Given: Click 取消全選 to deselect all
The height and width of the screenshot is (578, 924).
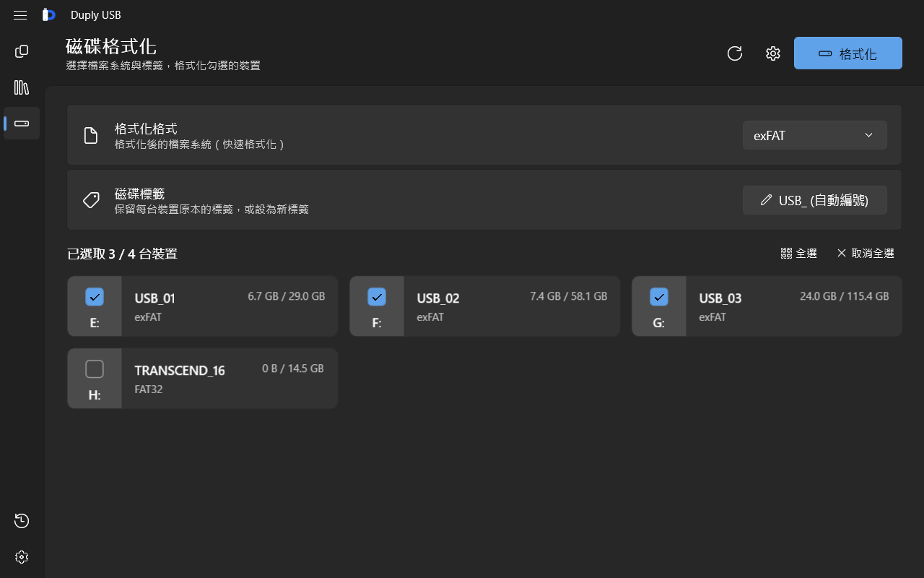Looking at the screenshot, I should point(866,254).
